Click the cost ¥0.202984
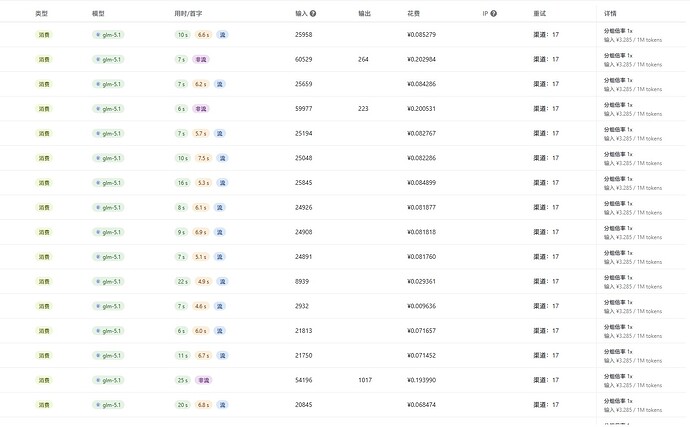Screen dimensions: 690x427 pyautogui.click(x=422, y=59)
